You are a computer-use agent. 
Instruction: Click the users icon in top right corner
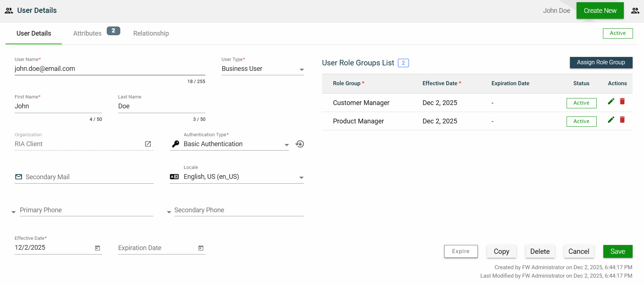tap(635, 11)
